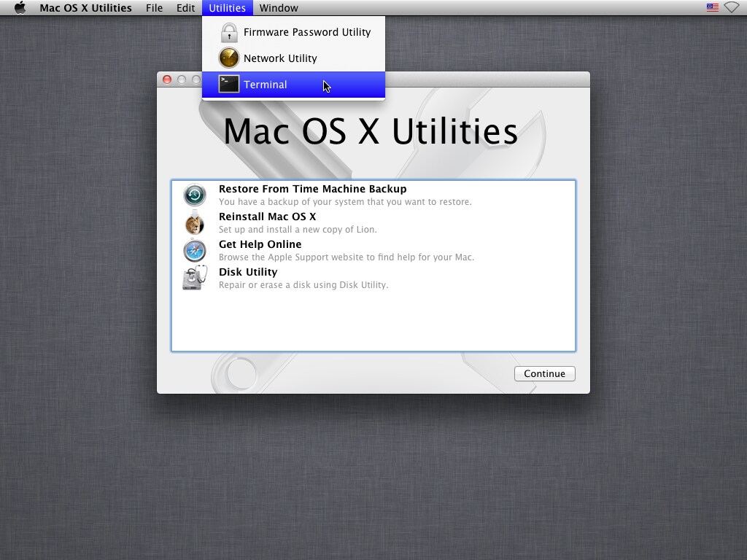Select Terminal from the open Utilities menu
This screenshot has width=747, height=560.
coord(266,85)
